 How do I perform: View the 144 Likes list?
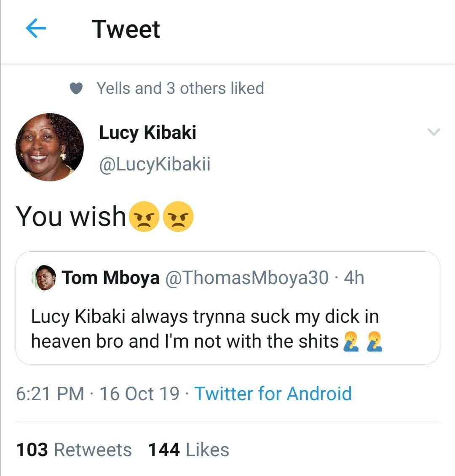click(x=188, y=449)
